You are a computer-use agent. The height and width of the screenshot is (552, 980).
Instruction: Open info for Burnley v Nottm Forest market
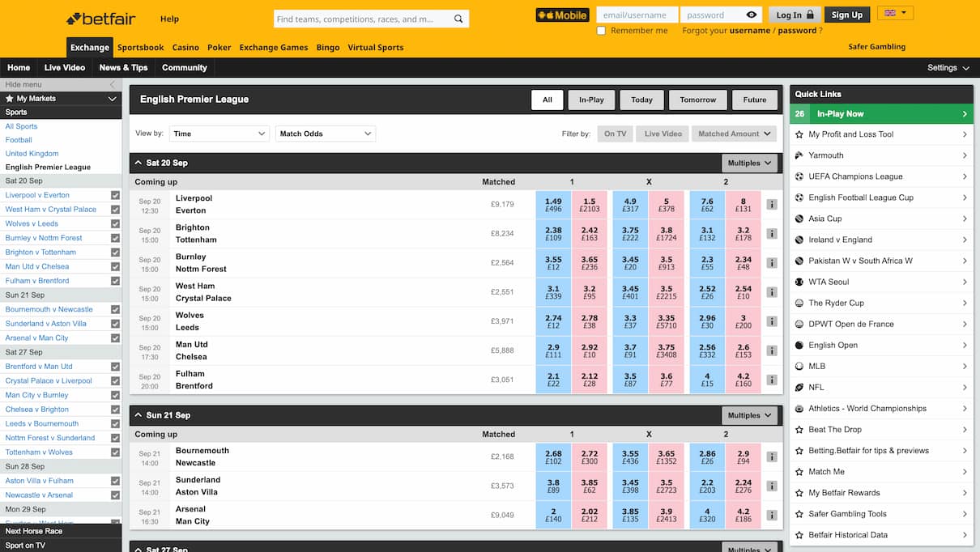[772, 263]
